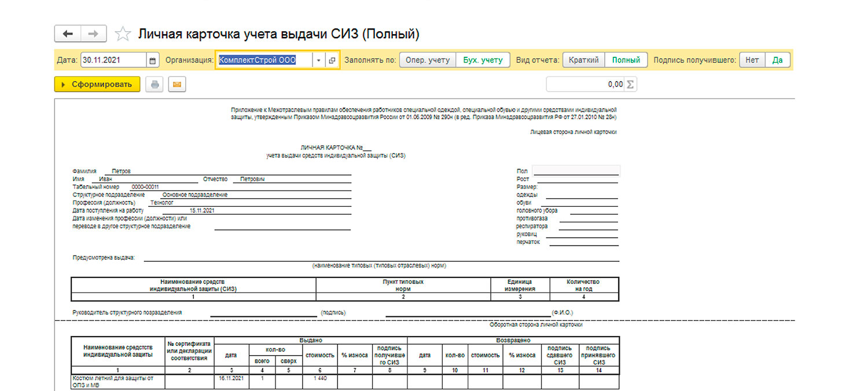
Task: Set 'Подпись получившего' to Да
Action: click(777, 60)
